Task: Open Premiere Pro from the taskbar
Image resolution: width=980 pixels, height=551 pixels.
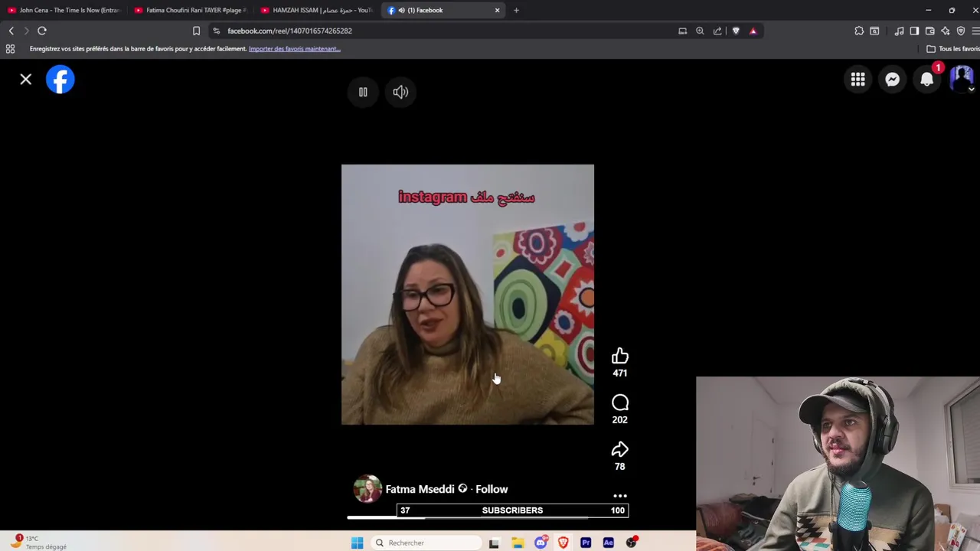Action: [x=586, y=543]
